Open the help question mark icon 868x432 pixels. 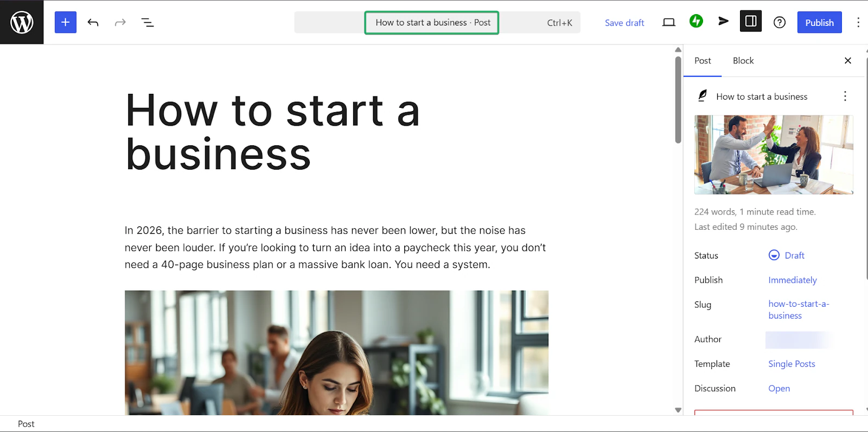[x=780, y=22]
